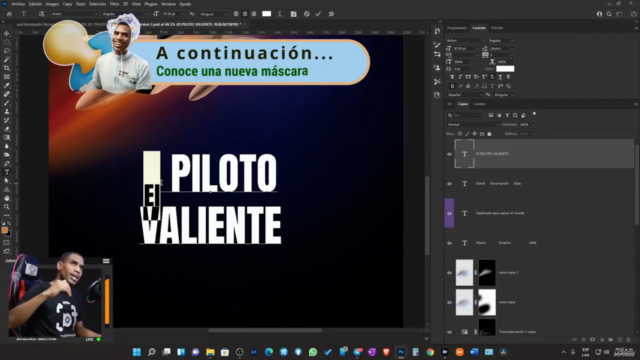This screenshot has width=640, height=360.
Task: Open the layer blend mode Normal dropdown
Action: (473, 124)
